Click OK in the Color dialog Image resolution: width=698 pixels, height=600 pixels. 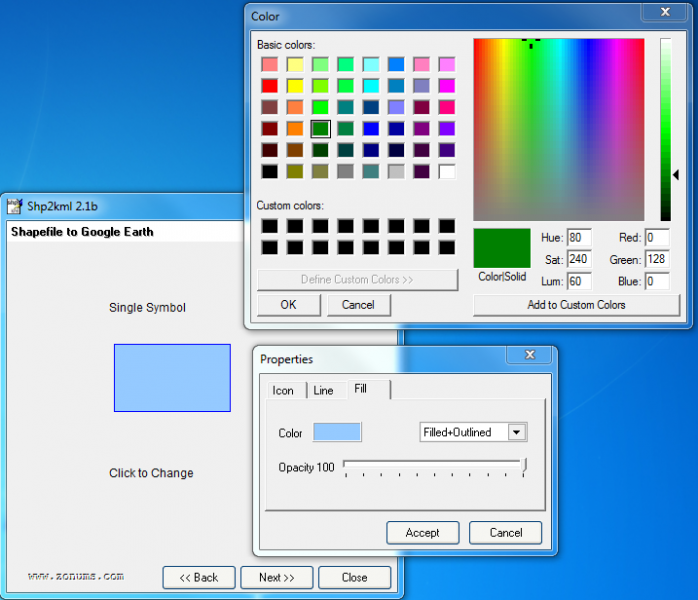coord(288,305)
